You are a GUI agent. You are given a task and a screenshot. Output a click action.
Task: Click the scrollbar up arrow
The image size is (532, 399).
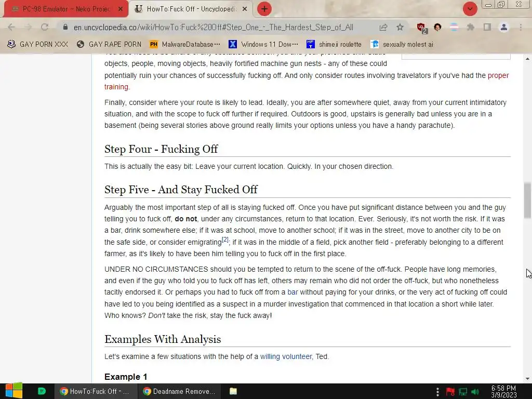527,59
